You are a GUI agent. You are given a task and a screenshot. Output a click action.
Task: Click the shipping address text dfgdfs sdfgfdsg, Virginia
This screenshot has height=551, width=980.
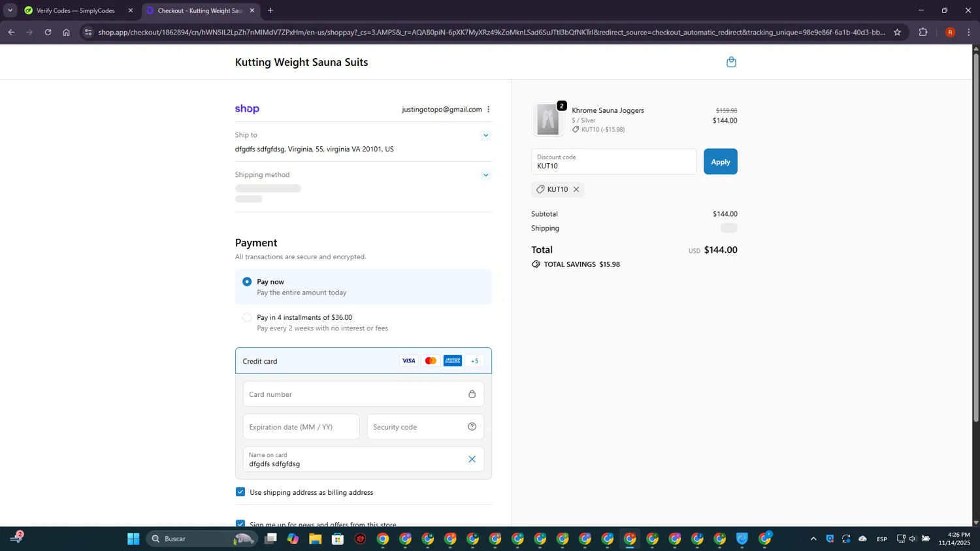[x=314, y=150]
